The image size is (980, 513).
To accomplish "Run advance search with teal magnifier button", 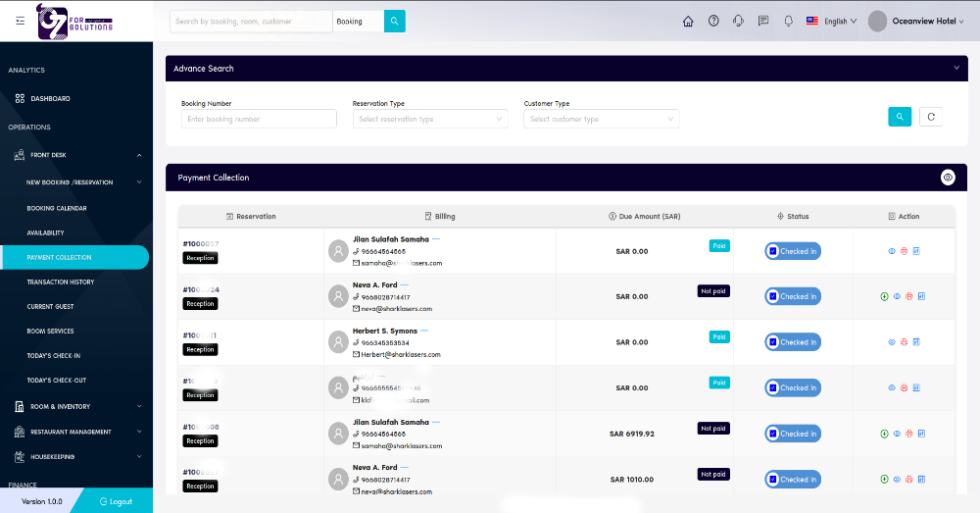I will click(900, 117).
